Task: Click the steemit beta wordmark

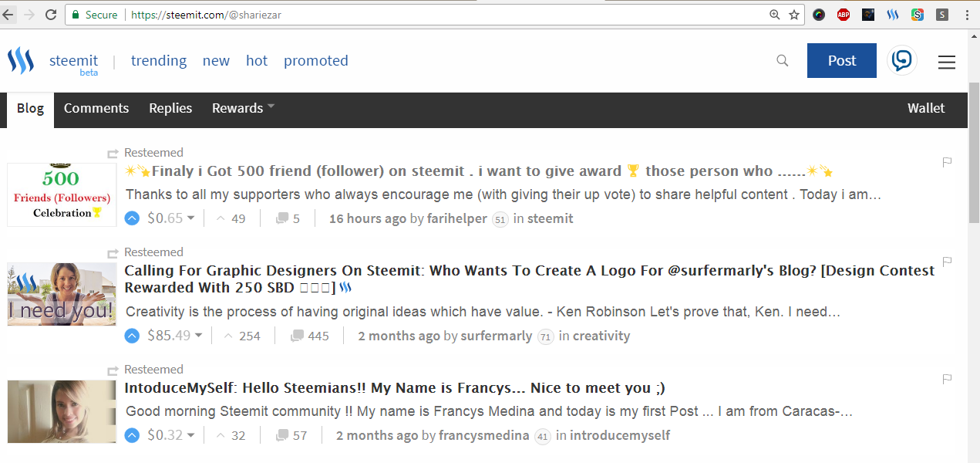Action: coord(73,63)
